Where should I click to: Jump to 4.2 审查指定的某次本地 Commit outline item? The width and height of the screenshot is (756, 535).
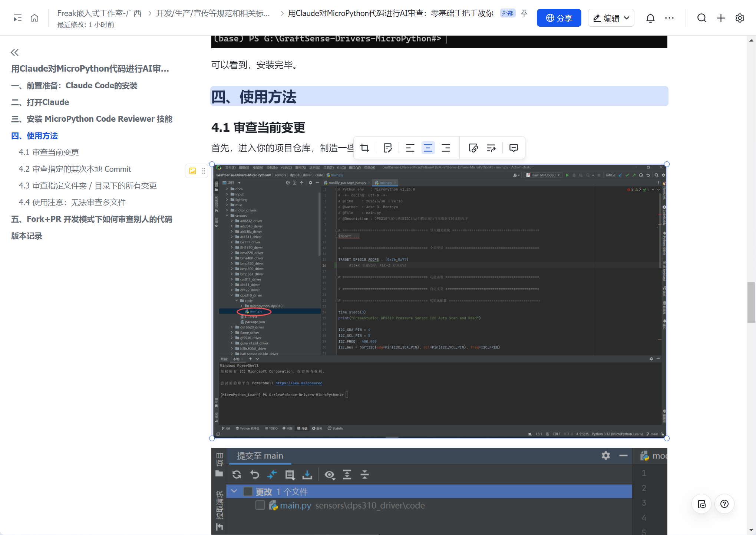tap(75, 169)
